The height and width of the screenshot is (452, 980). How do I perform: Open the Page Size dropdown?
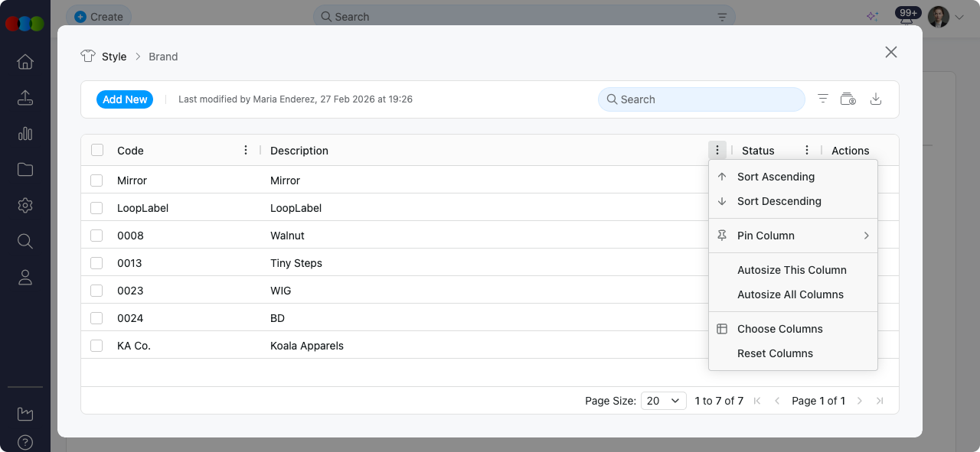coord(663,400)
